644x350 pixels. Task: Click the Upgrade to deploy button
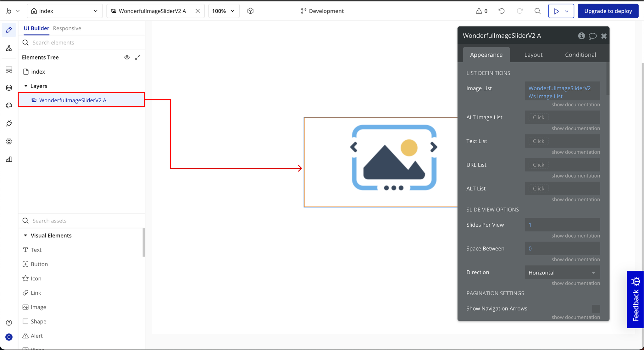(x=608, y=11)
